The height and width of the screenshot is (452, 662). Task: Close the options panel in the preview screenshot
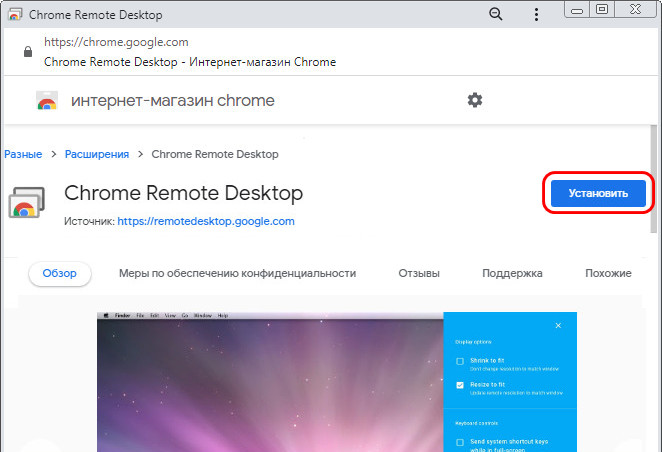pos(558,325)
